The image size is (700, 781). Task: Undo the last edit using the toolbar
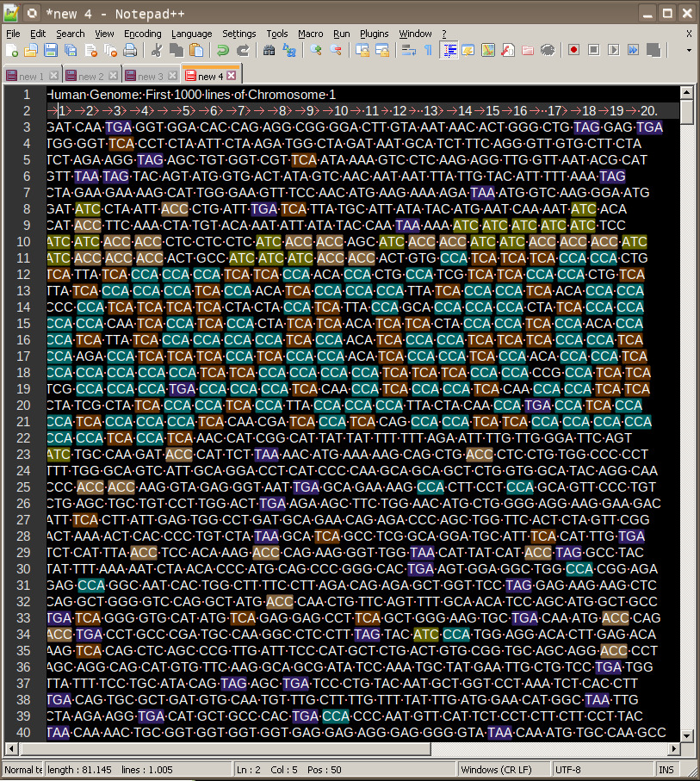coord(222,51)
